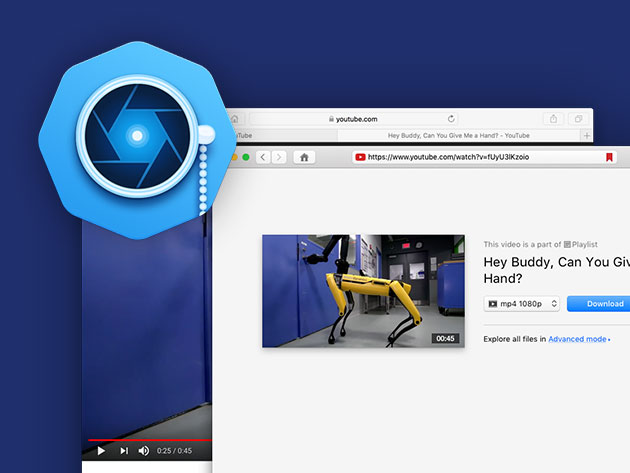This screenshot has width=630, height=473.
Task: Click the home button in front window
Action: (304, 157)
